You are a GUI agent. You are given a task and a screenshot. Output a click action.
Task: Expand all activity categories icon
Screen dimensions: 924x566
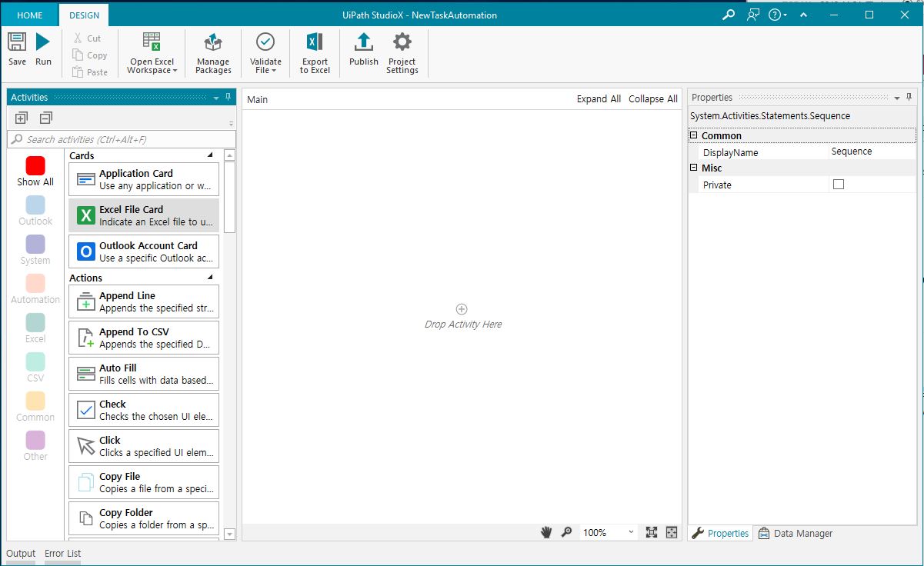point(22,118)
